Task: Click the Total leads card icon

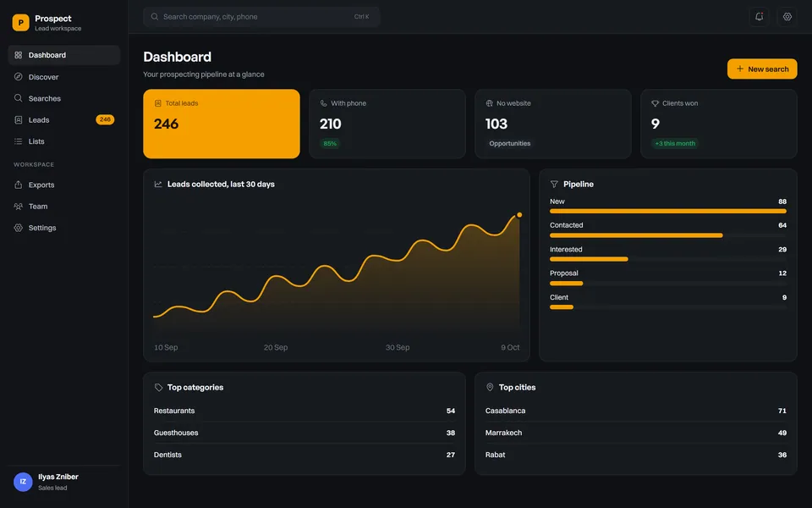Action: point(158,103)
